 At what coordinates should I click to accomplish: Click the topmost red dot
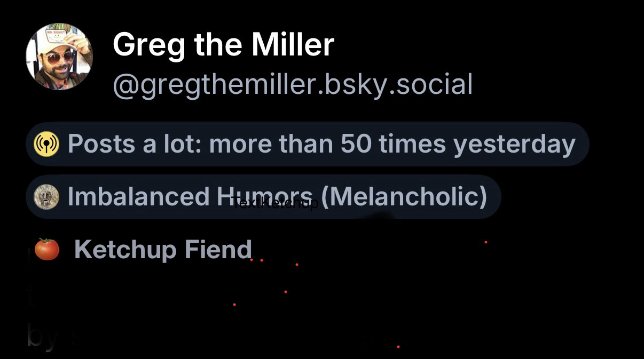point(485,242)
